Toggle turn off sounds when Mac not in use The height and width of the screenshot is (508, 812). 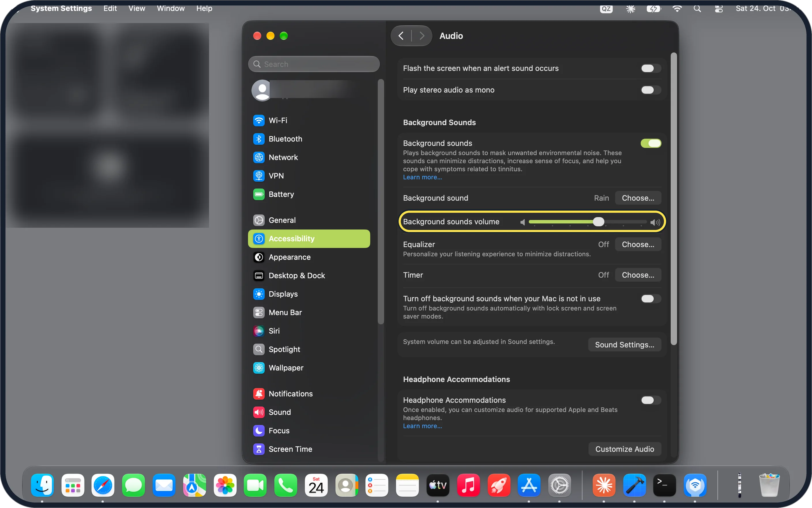[x=651, y=299]
